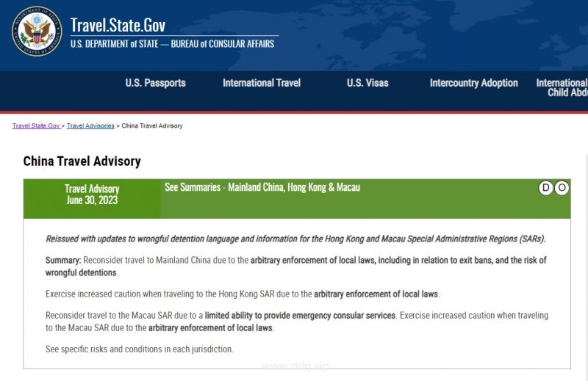
Task: Click the Department of State seal logo
Action: (37, 32)
